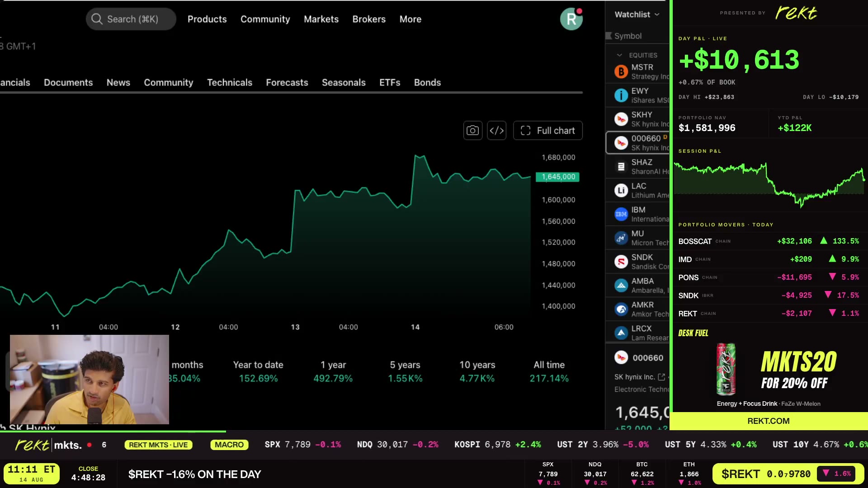Click the embed code icon above chart
Image resolution: width=868 pixels, height=488 pixels.
coord(496,131)
